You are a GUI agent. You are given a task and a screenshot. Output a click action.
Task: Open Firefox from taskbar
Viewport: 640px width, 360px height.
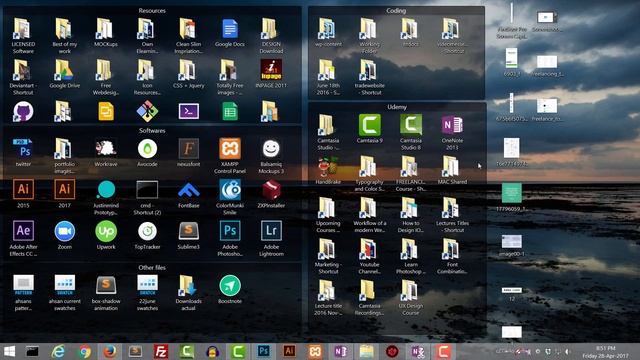(109, 351)
